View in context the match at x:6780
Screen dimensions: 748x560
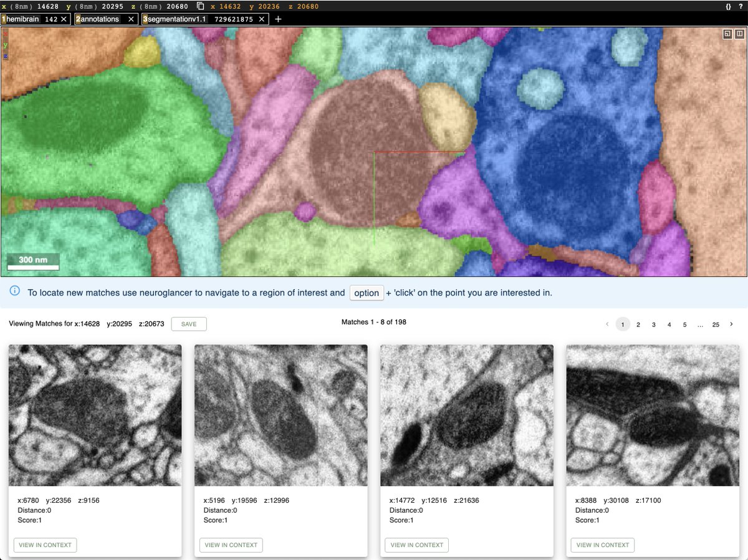coord(45,545)
